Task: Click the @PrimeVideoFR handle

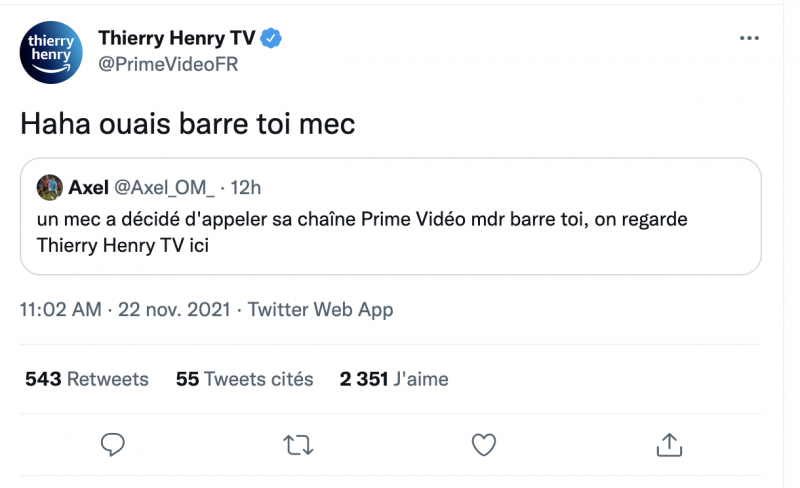Action: [x=168, y=64]
